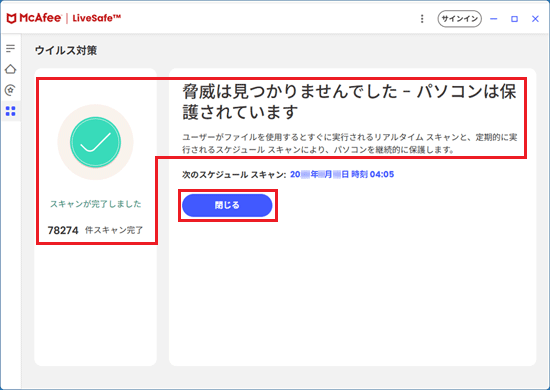Select the four-square apps grid icon
550x390 pixels.
(x=11, y=111)
